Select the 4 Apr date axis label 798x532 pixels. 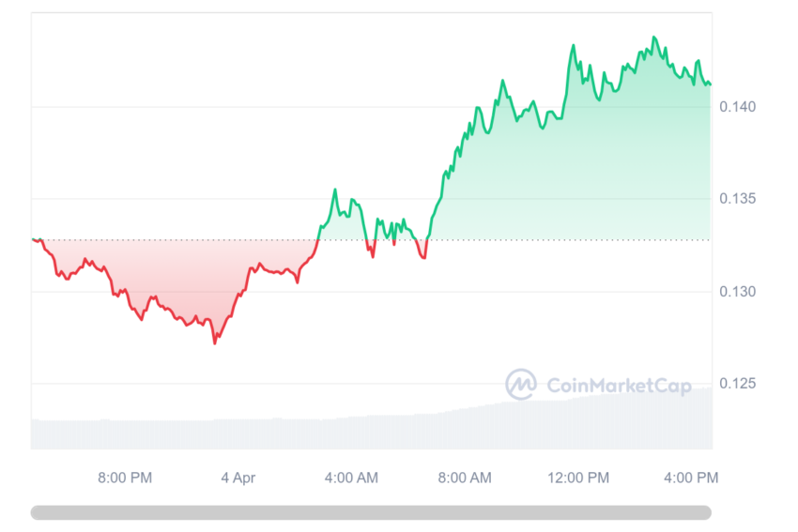click(238, 479)
